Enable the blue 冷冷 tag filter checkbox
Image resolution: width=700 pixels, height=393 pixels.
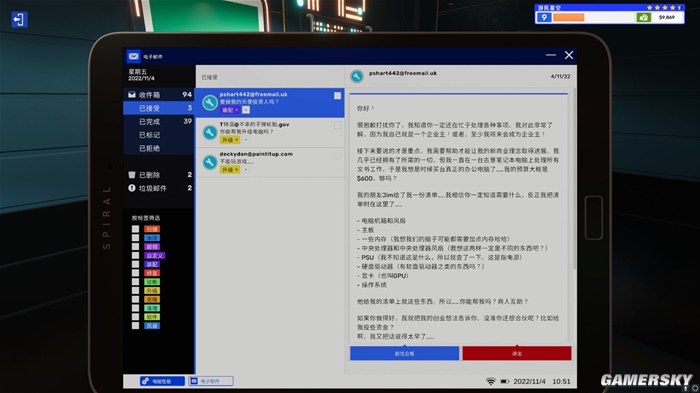[135, 238]
